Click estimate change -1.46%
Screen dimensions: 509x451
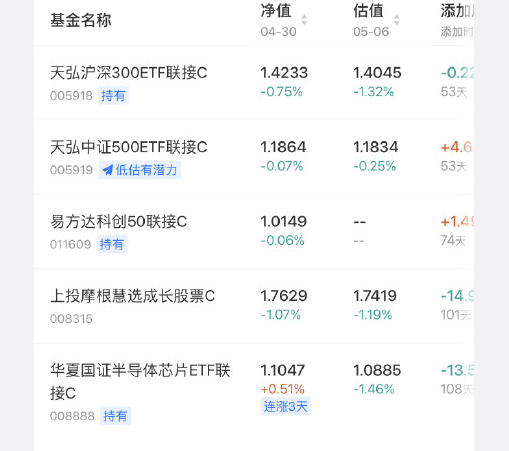374,389
